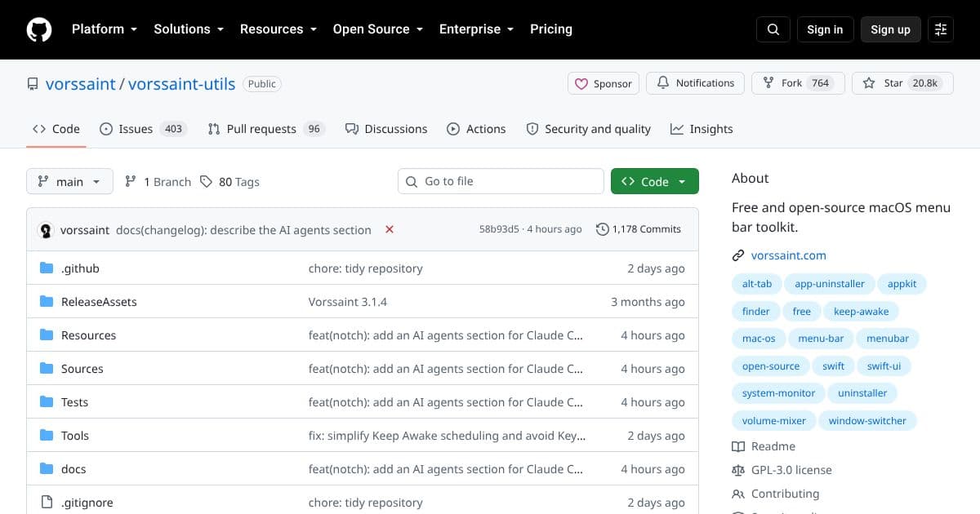This screenshot has width=980, height=514.
Task: Fork the repository
Action: click(x=798, y=83)
